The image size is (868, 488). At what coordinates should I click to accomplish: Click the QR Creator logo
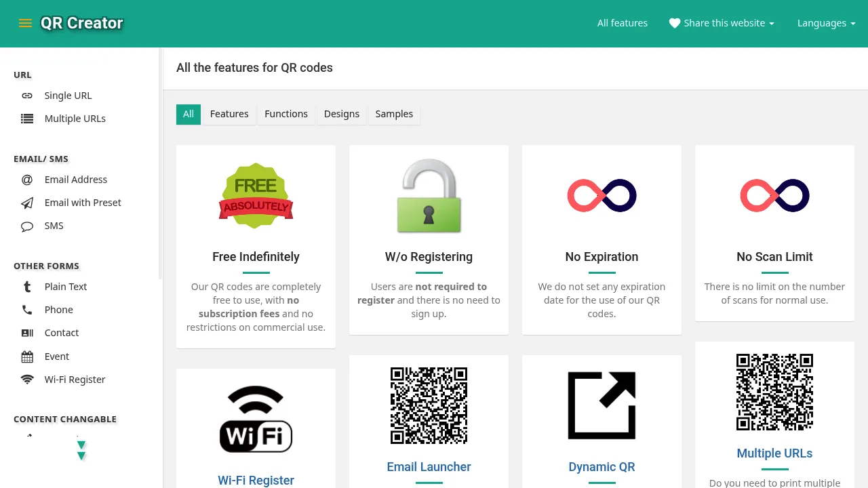click(x=81, y=22)
